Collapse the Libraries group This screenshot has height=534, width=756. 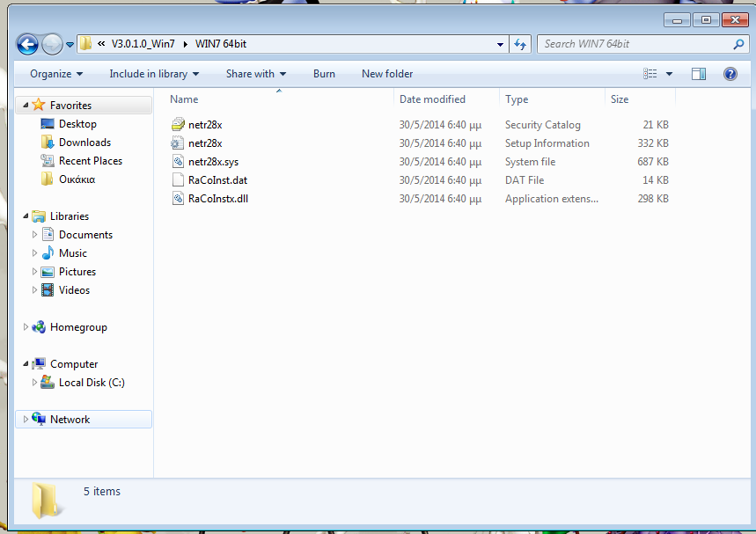coord(26,216)
